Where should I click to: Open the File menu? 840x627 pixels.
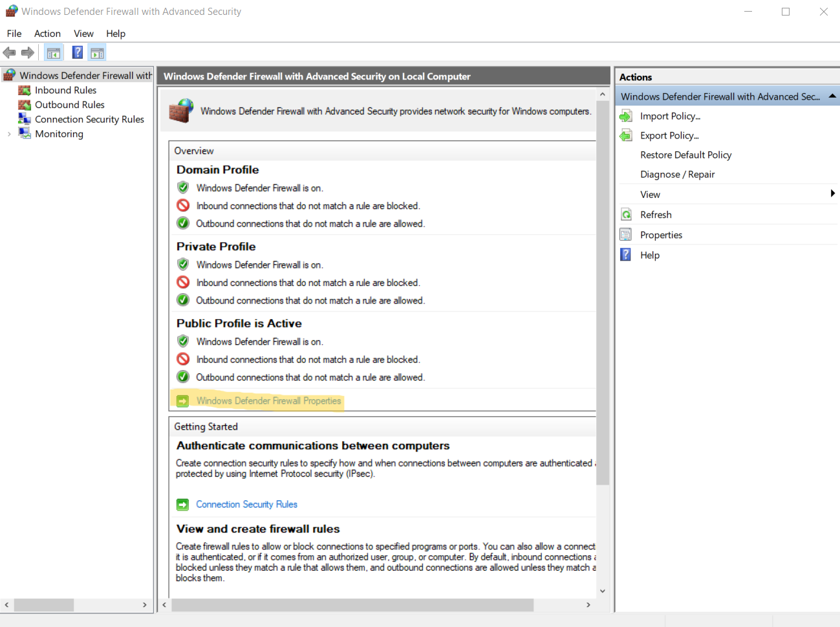point(14,34)
